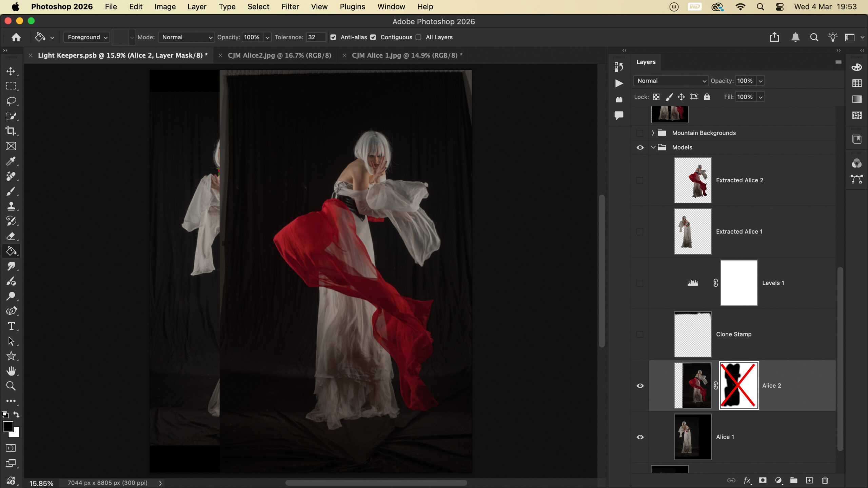
Task: Open layer blend mode Normal dropdown
Action: [x=670, y=81]
